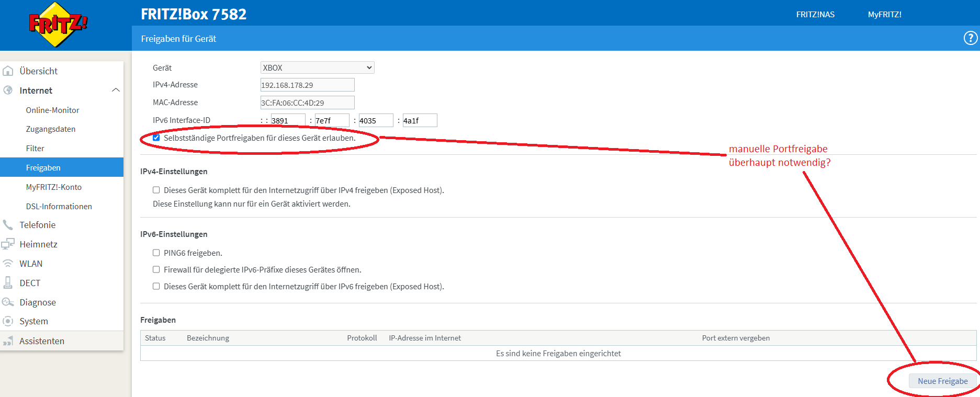This screenshot has width=980, height=397.
Task: Enable PING6 freigeben checkbox
Action: [x=156, y=253]
